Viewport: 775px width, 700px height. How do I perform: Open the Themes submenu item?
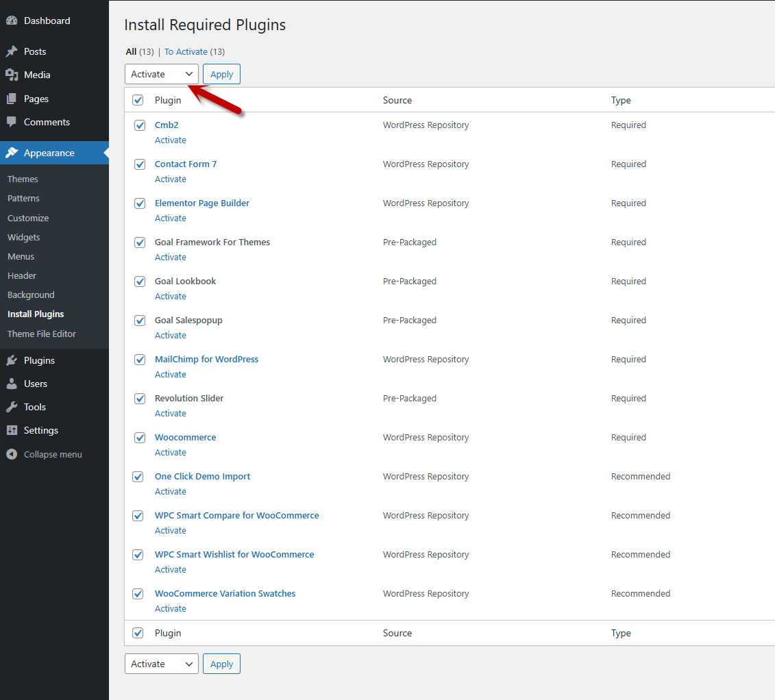coord(23,179)
